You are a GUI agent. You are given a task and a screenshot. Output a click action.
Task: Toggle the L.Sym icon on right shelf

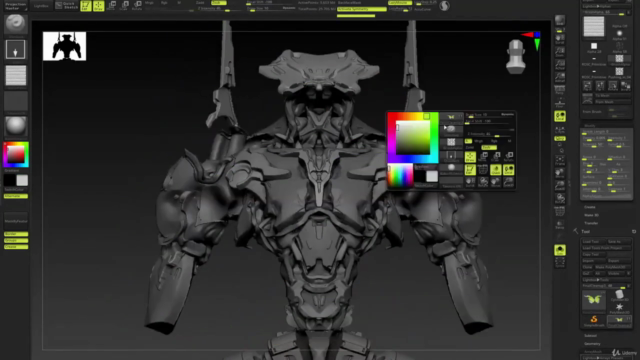coord(560,130)
